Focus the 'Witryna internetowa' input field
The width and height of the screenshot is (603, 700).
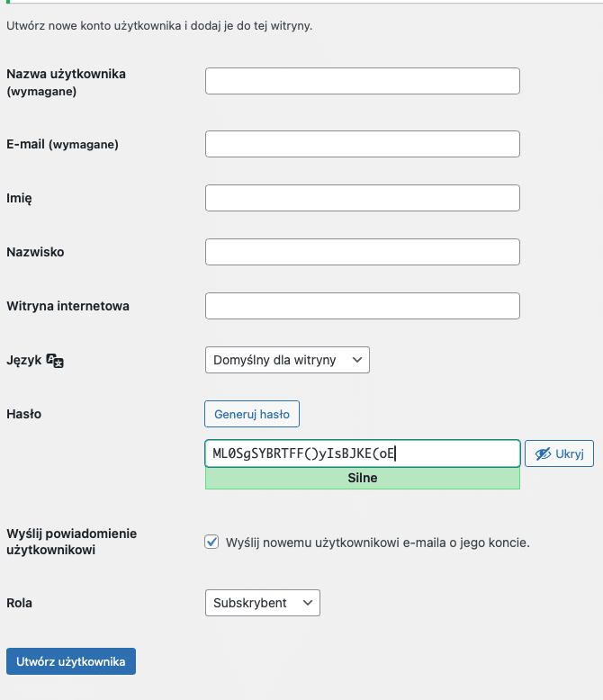tap(362, 306)
